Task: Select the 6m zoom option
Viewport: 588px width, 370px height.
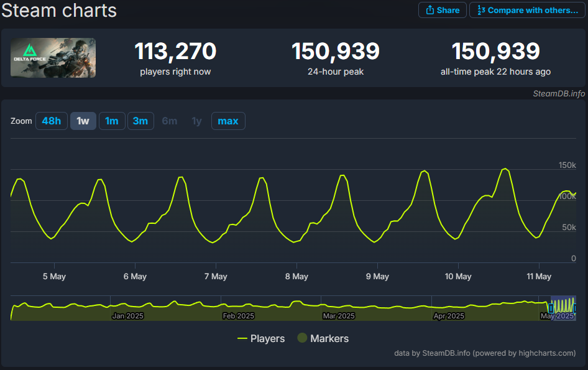Action: click(170, 121)
